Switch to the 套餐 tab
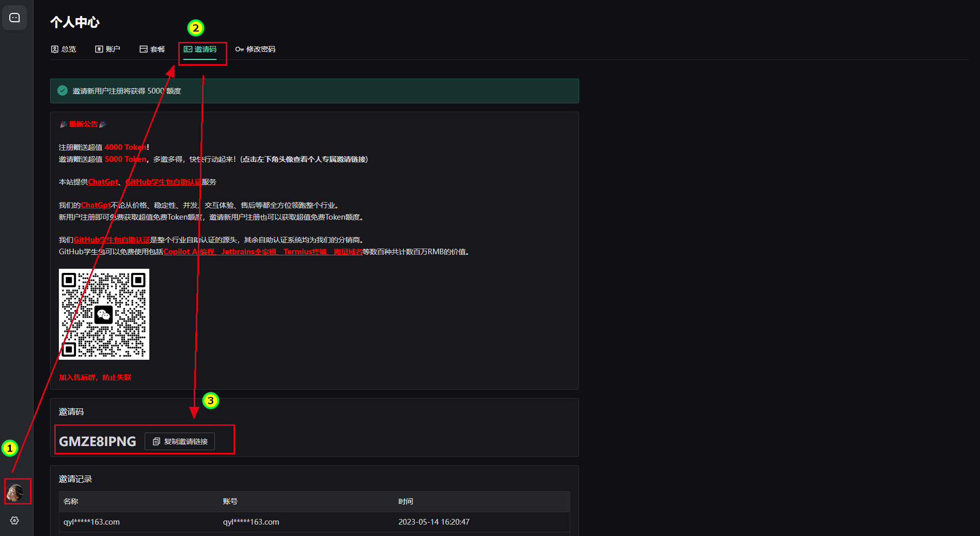 tap(152, 49)
